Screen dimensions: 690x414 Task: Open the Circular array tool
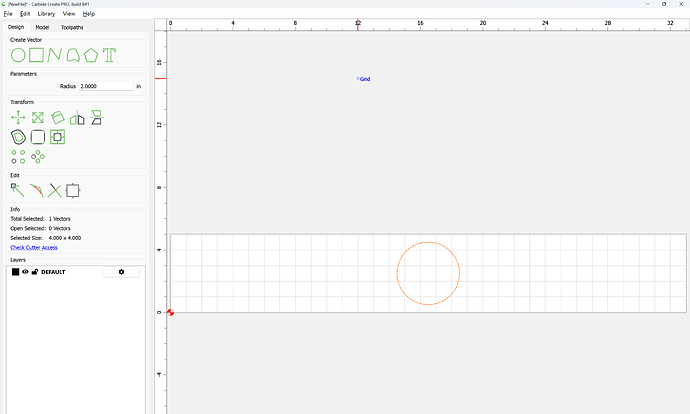tap(38, 157)
